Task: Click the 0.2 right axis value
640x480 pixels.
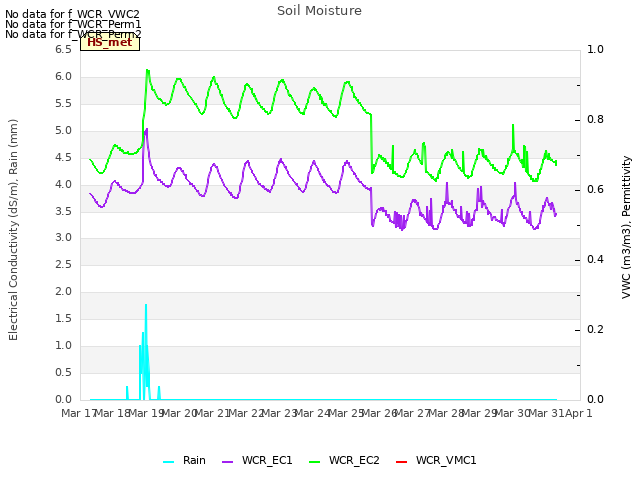Action: pos(595,329)
